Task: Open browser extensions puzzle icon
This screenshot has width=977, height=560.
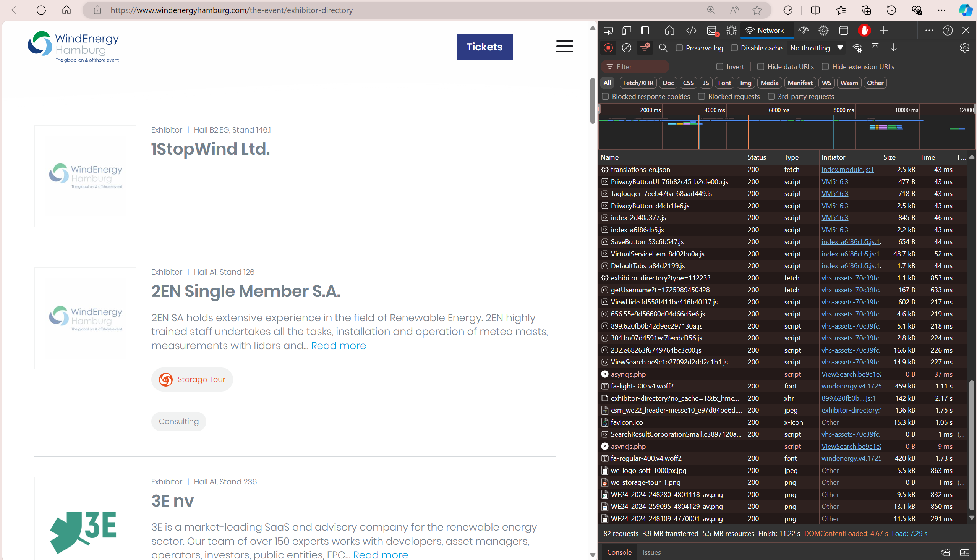Action: coord(788,10)
